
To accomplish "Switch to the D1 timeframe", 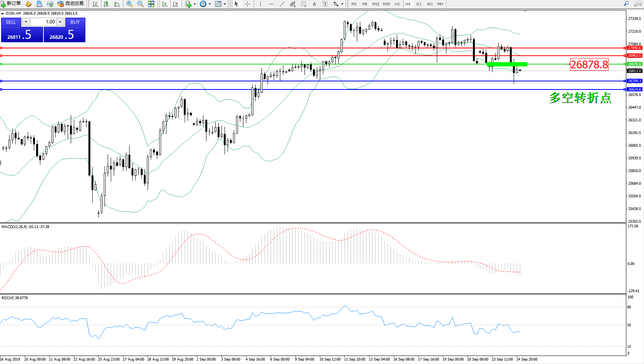I will click(x=419, y=4).
